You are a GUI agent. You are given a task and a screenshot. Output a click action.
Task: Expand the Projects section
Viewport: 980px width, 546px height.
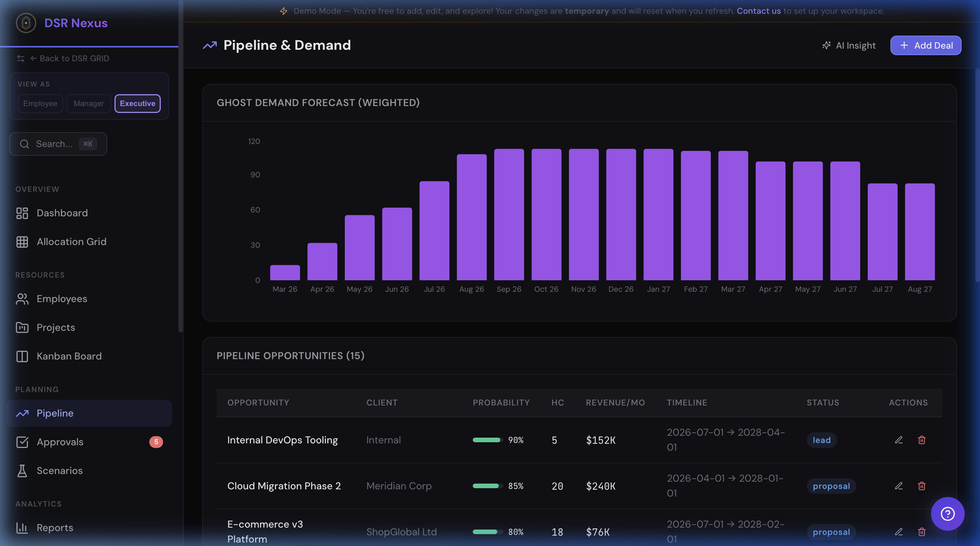pos(56,327)
